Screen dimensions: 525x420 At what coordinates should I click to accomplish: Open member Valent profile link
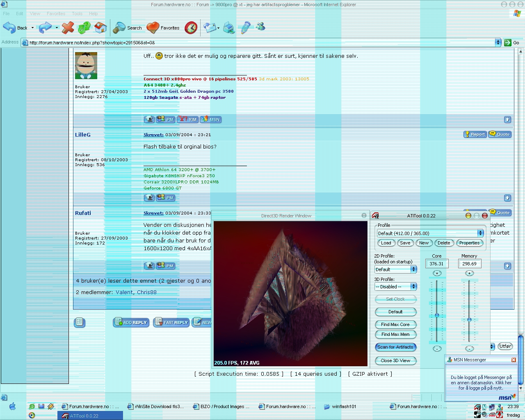pyautogui.click(x=124, y=292)
